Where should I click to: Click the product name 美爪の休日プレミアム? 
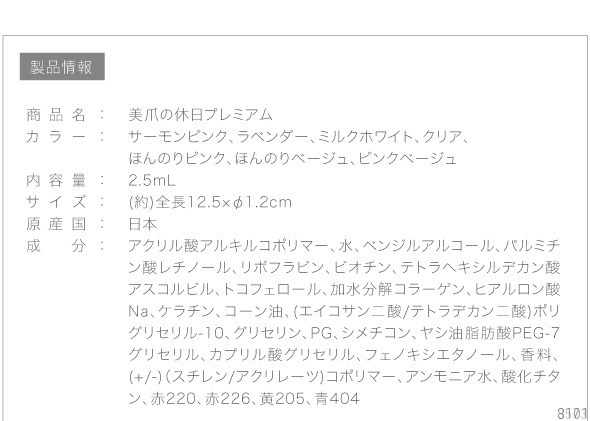tap(200, 115)
